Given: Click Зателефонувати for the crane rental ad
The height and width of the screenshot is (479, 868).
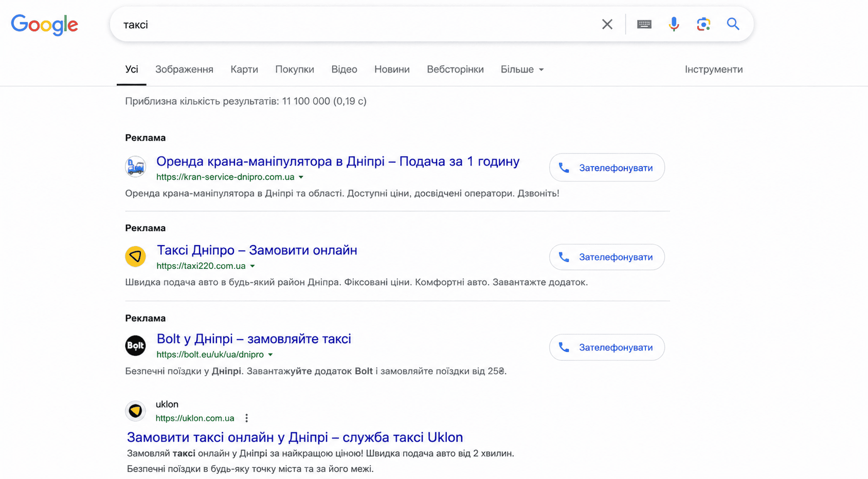Looking at the screenshot, I should (x=607, y=168).
